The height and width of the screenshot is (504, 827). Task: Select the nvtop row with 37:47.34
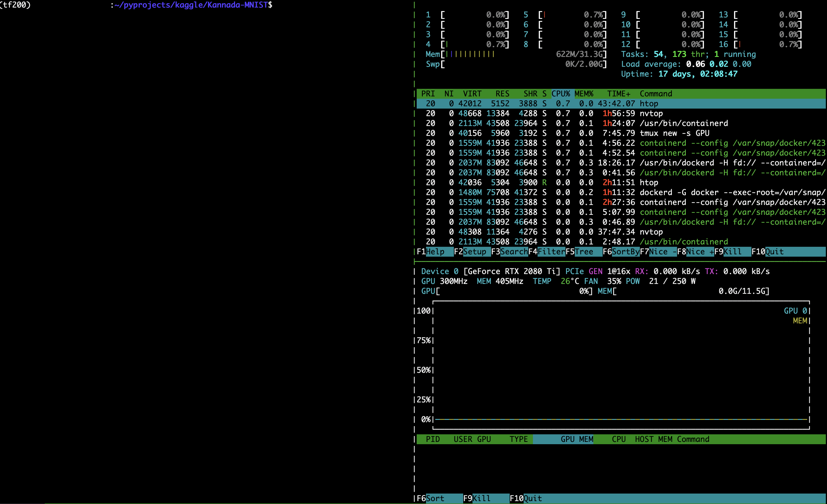pos(621,232)
